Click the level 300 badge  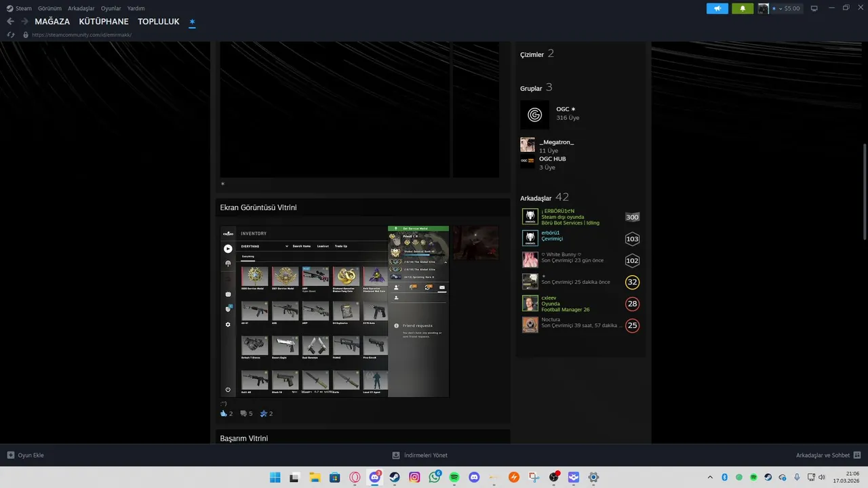click(x=632, y=217)
